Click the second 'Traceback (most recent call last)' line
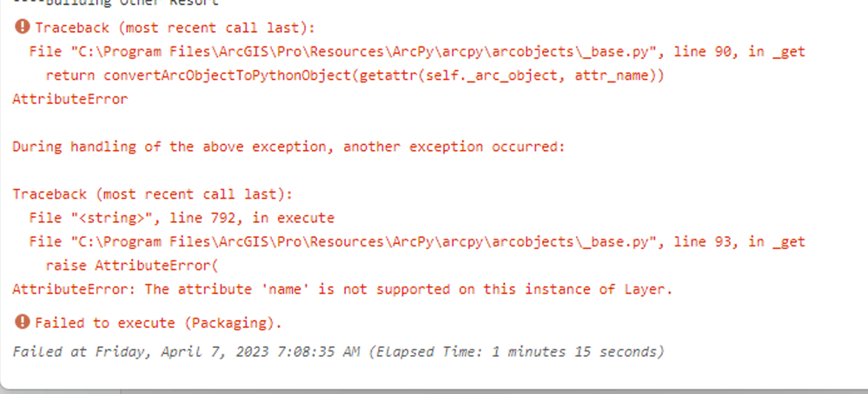This screenshot has height=394, width=868. pyautogui.click(x=152, y=194)
